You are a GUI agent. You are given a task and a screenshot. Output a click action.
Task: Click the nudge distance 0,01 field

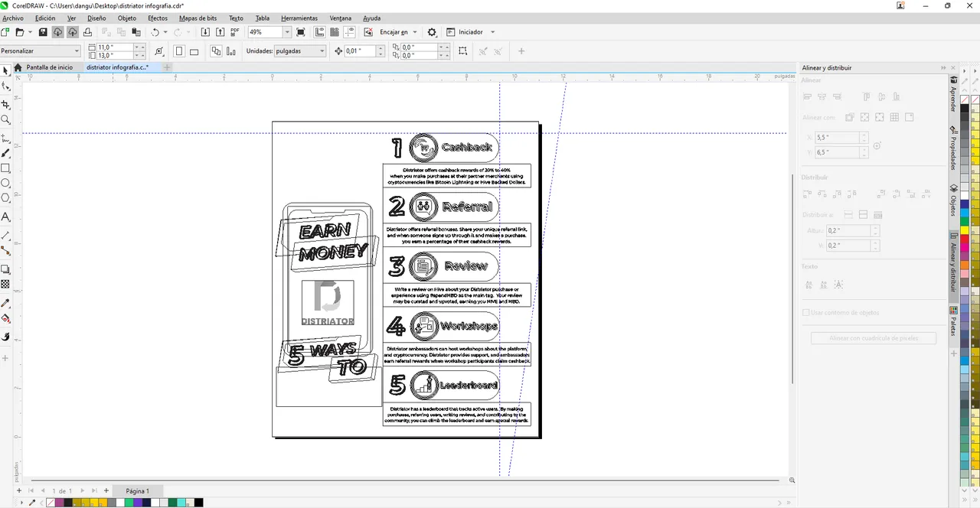pos(359,51)
